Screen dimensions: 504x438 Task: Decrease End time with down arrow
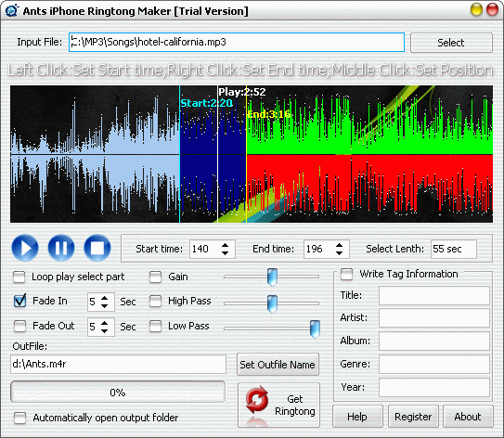click(339, 253)
